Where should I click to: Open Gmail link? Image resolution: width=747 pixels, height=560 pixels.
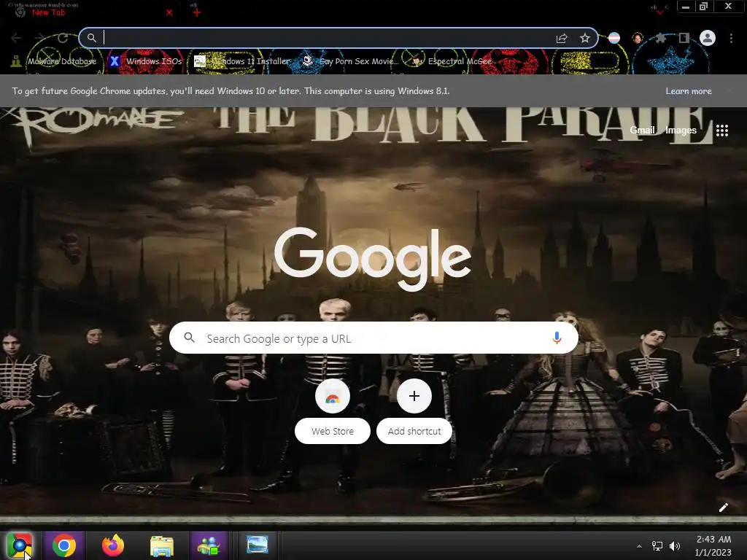tap(642, 130)
